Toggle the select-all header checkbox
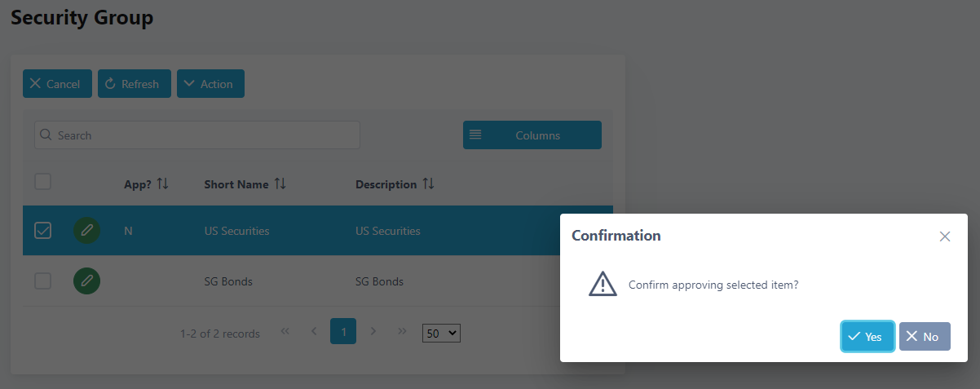Screen dimensions: 980x389 [43, 182]
